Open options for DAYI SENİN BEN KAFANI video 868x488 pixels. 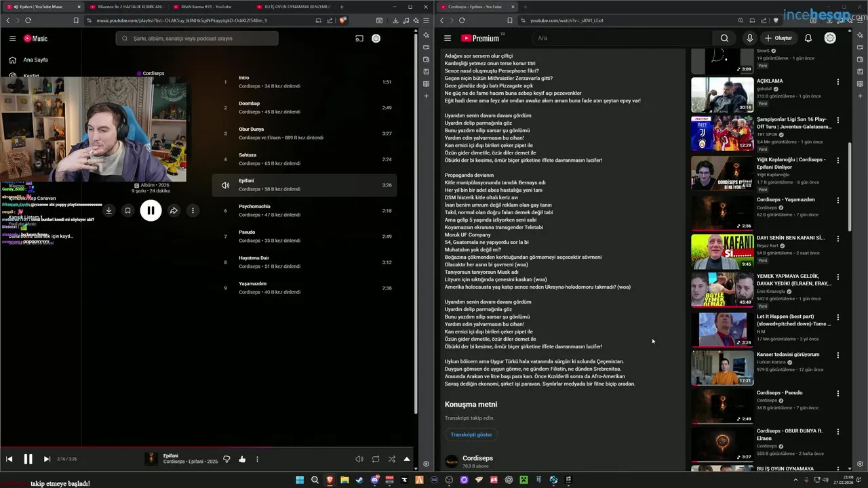[838, 239]
